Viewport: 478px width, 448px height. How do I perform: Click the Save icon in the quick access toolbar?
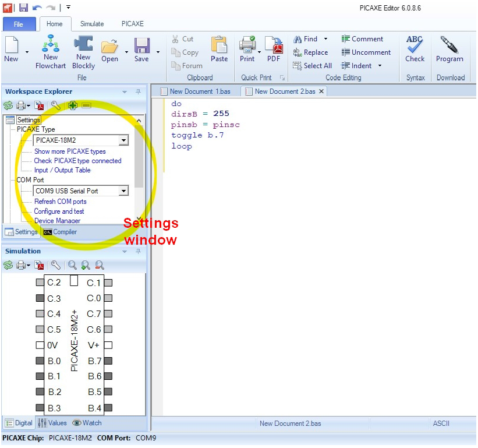pyautogui.click(x=23, y=8)
